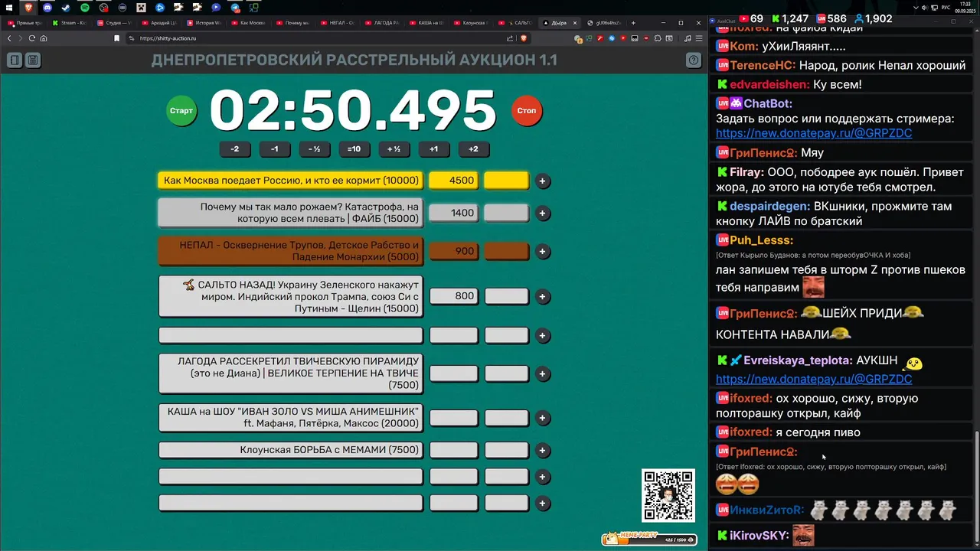Open the help question mark icon

click(x=694, y=60)
